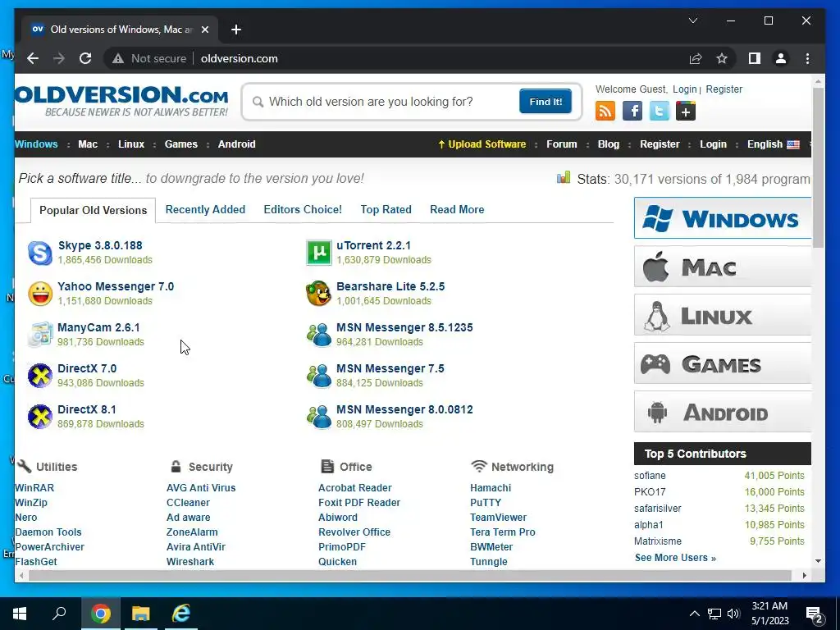The image size is (840, 630).
Task: Click the large Games platform banner
Action: (723, 363)
